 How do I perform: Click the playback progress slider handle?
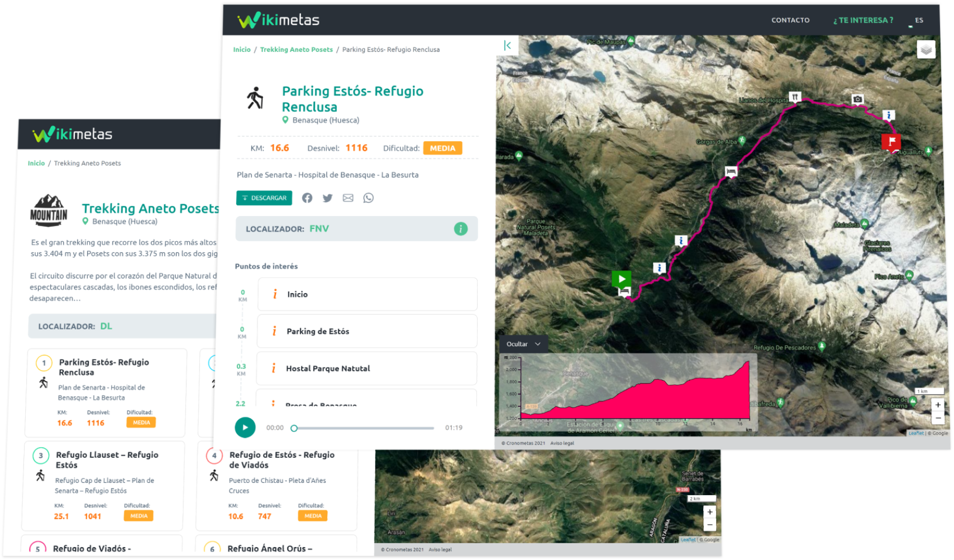(x=294, y=428)
